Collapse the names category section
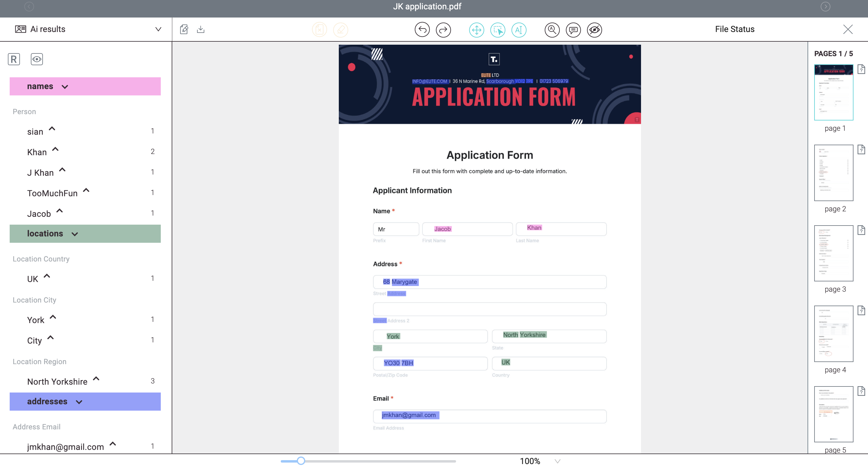This screenshot has width=868, height=468. (x=65, y=87)
